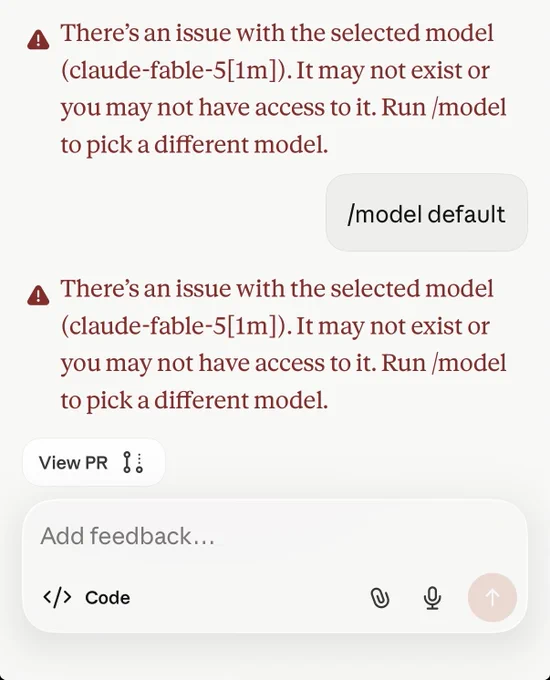
Task: Click the warning triangle on first error
Action: coord(38,40)
